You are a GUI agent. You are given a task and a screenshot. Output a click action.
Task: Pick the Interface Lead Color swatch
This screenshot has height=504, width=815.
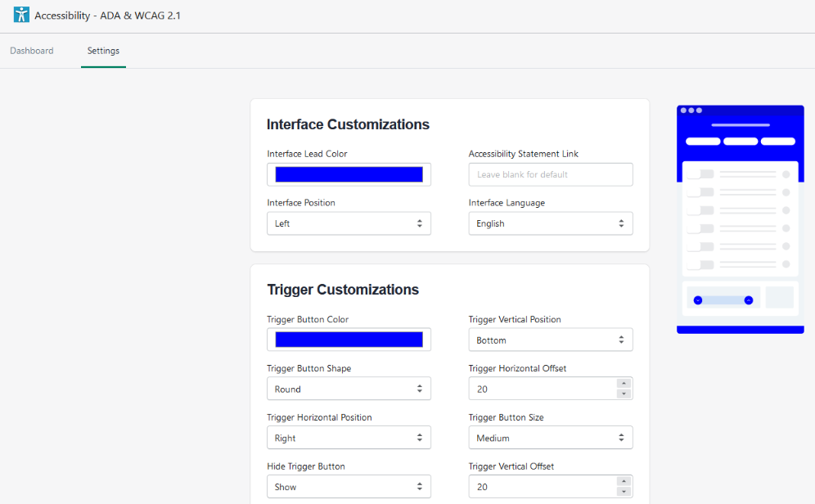click(x=349, y=174)
